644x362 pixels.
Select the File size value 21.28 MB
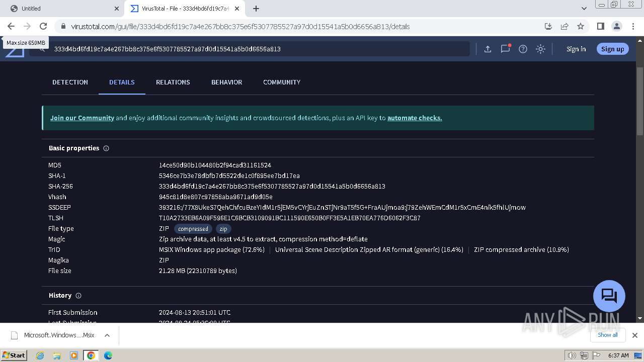(198, 271)
